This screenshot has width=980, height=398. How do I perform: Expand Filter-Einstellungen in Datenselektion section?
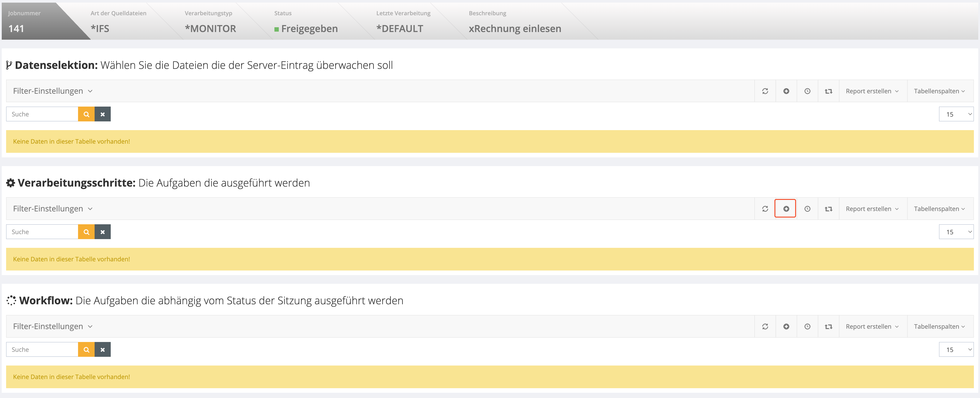click(x=53, y=91)
